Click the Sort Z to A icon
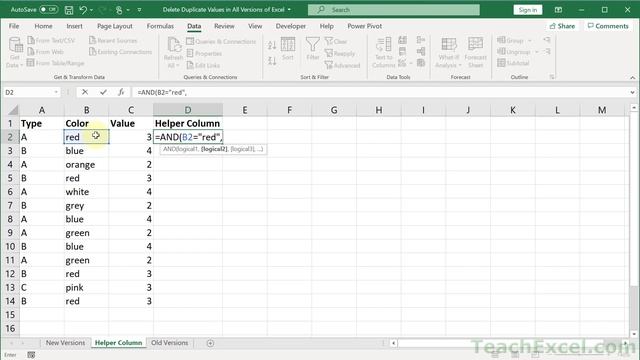The width and height of the screenshot is (640, 360). click(272, 61)
